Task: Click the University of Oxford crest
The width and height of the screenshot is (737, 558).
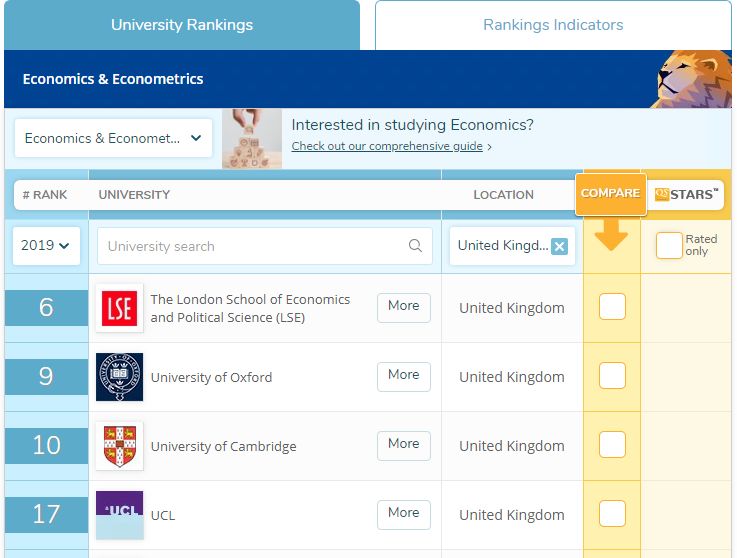Action: point(119,377)
